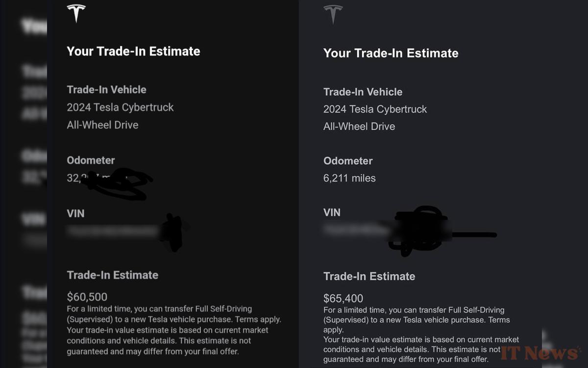Click the right 'Your Trade-In Estimate' heading
Image resolution: width=588 pixels, height=368 pixels.
391,53
